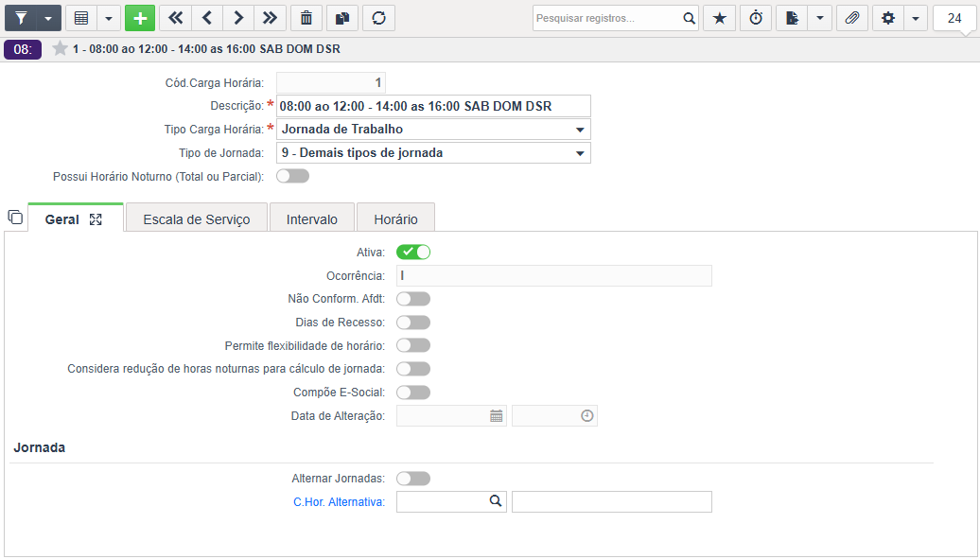980x559 pixels.
Task: Open the filter funnel button
Action: pyautogui.click(x=21, y=18)
